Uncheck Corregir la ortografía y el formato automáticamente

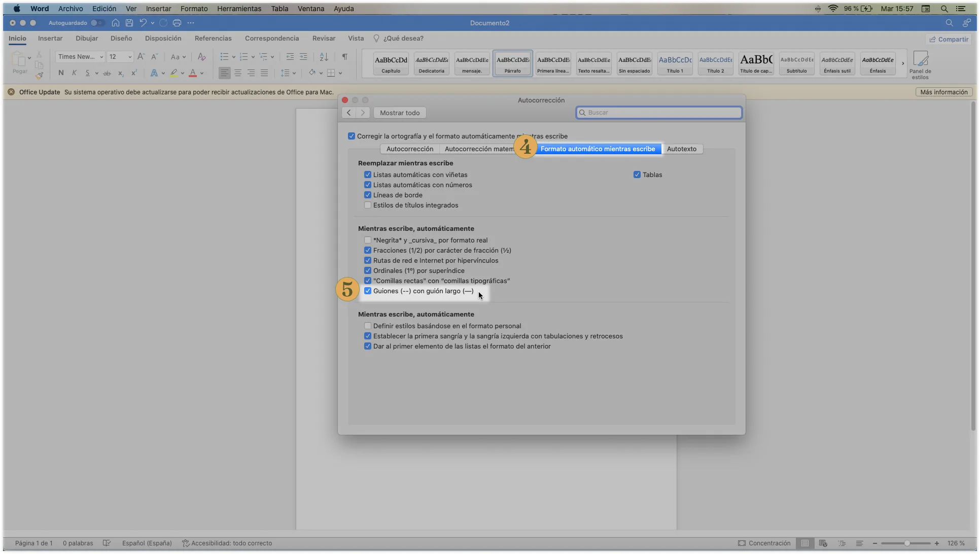pyautogui.click(x=352, y=136)
